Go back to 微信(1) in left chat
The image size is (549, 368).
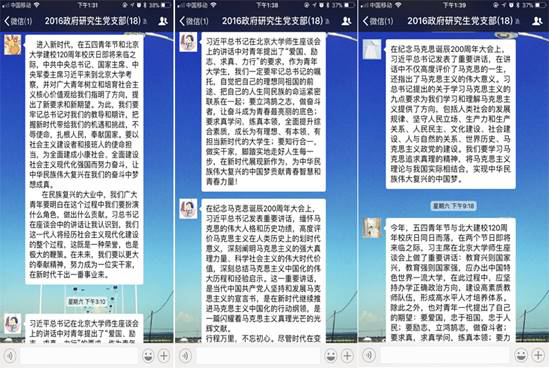pyautogui.click(x=18, y=21)
